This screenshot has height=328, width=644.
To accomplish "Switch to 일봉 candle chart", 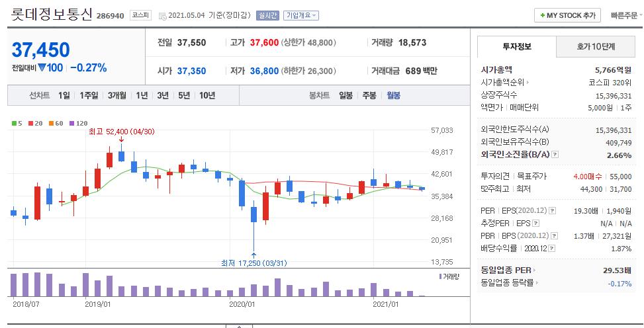I will (x=345, y=95).
